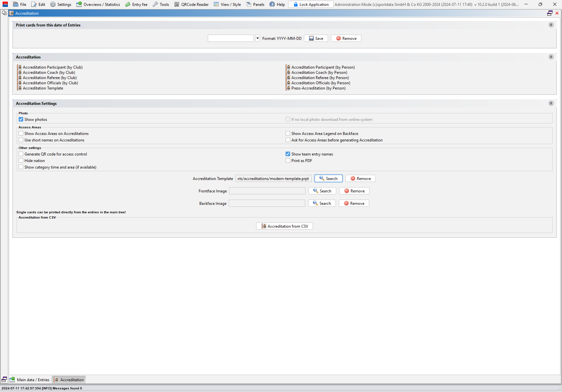The width and height of the screenshot is (562, 392).
Task: Open Accreditation Officials (by Club)
Action: tap(48, 83)
